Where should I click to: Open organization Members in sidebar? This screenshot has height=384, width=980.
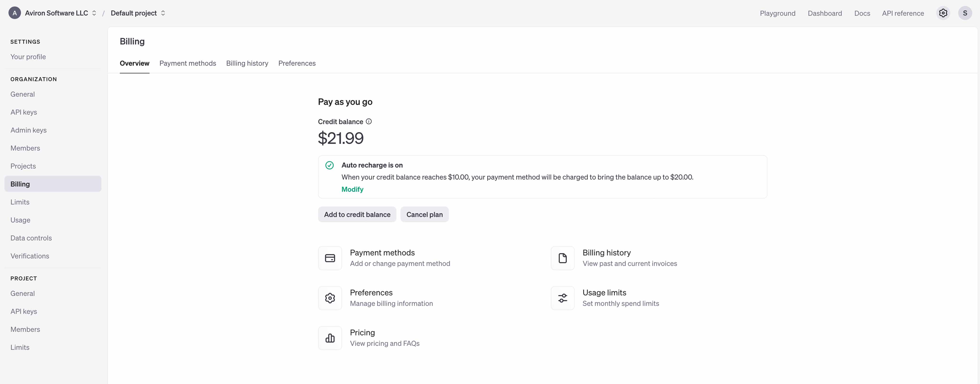tap(53, 148)
